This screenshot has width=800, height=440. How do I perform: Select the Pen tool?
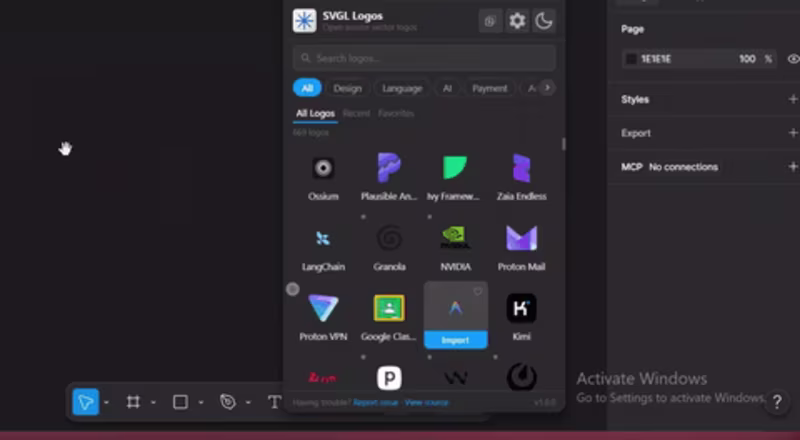point(228,402)
